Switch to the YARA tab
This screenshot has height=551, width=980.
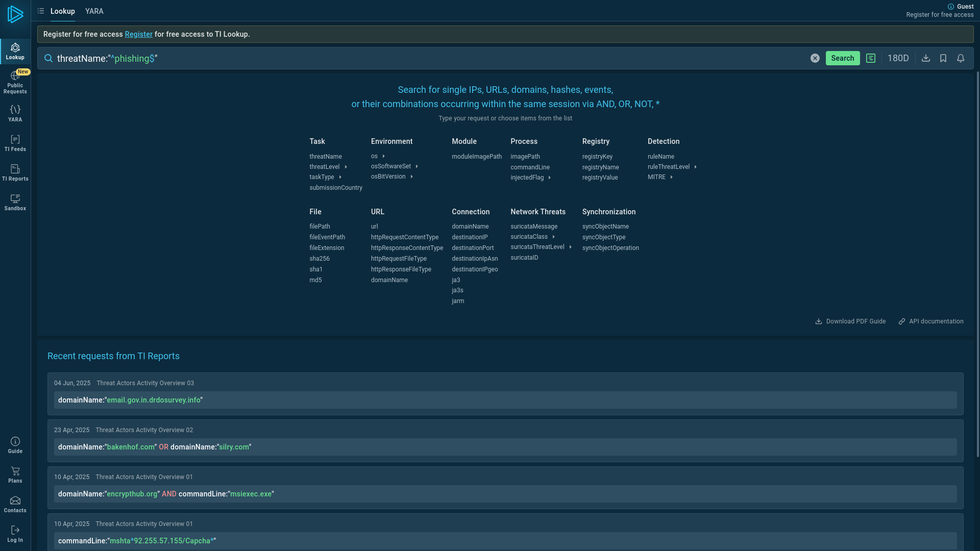pos(94,11)
